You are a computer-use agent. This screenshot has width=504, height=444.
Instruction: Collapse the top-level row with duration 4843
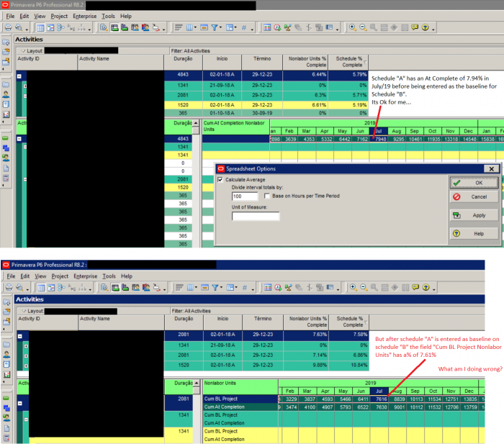[x=19, y=76]
